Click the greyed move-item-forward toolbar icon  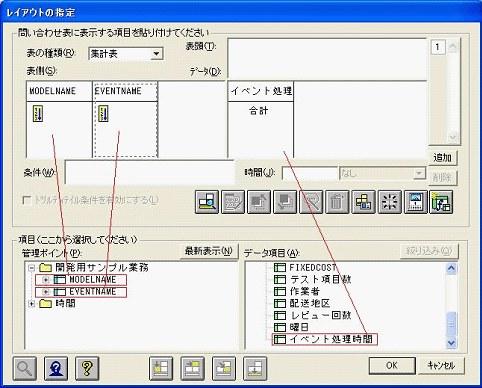[259, 202]
